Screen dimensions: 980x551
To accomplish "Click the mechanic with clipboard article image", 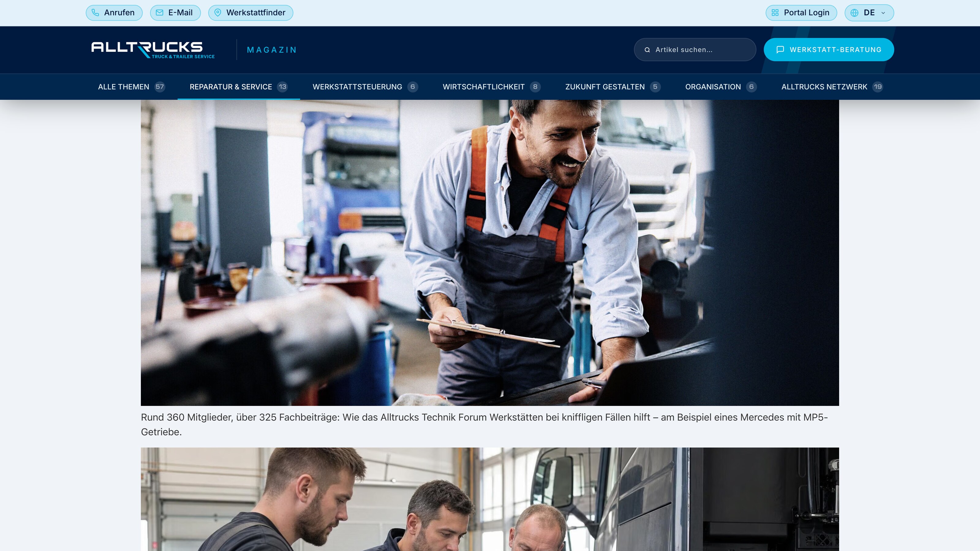I will pos(490,253).
